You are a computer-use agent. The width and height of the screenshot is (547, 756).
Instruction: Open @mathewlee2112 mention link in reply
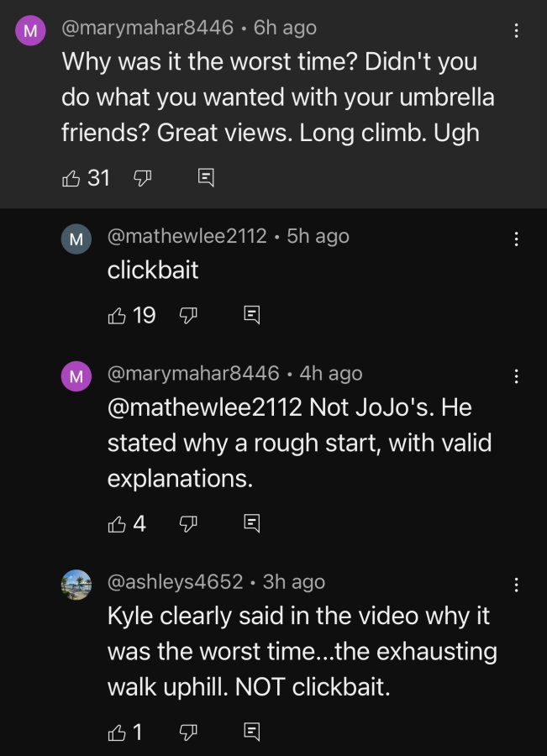pyautogui.click(x=204, y=407)
